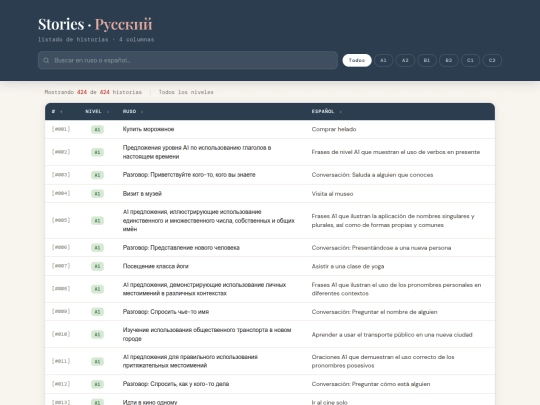Sort table by ESPAÑOL column header

pos(326,112)
